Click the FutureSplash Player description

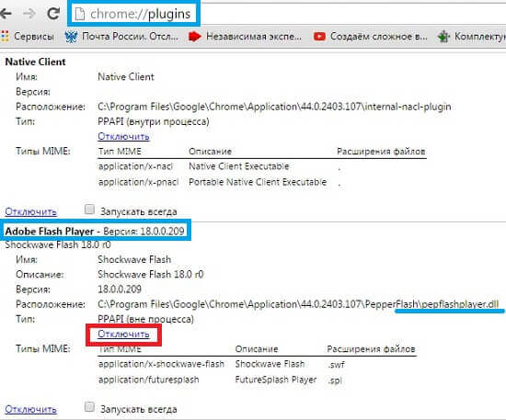(x=276, y=380)
